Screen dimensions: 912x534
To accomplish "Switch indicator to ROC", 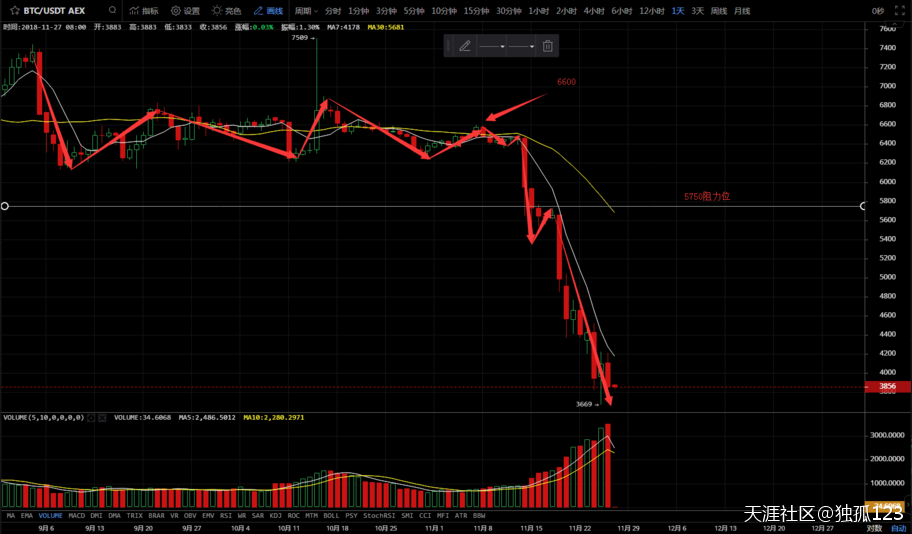I will 294,515.
